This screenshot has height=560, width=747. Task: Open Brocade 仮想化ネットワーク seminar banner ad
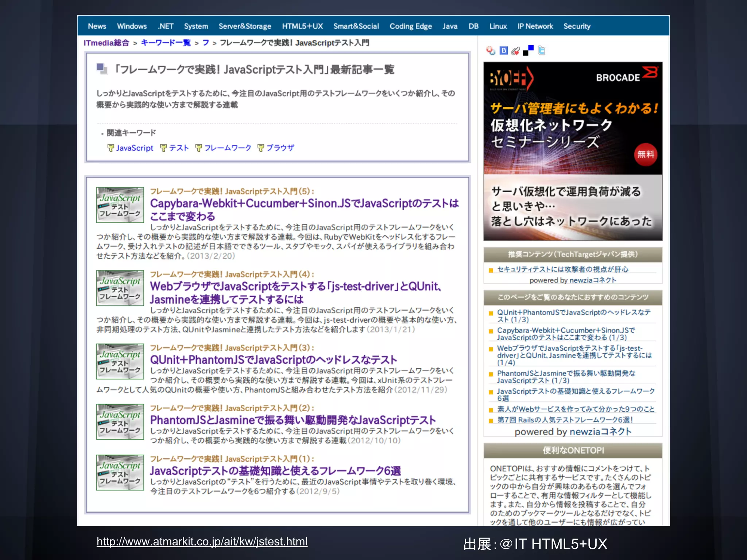[573, 151]
